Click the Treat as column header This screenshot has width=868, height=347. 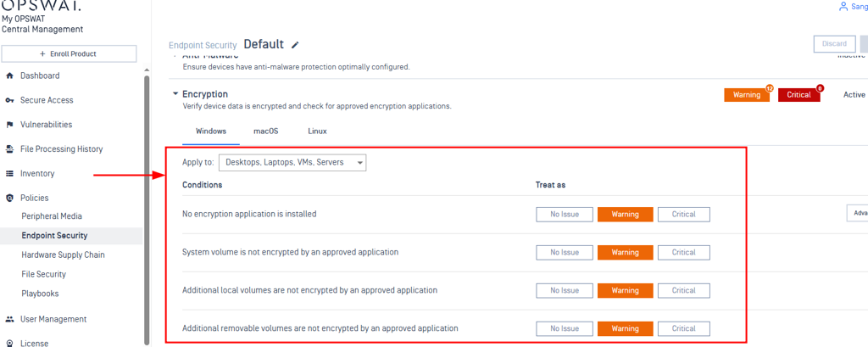tap(550, 185)
